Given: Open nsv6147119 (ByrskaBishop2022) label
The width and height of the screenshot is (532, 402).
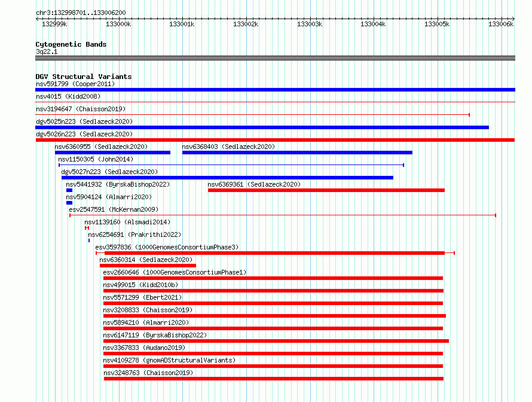Looking at the screenshot, I should pyautogui.click(x=155, y=335).
